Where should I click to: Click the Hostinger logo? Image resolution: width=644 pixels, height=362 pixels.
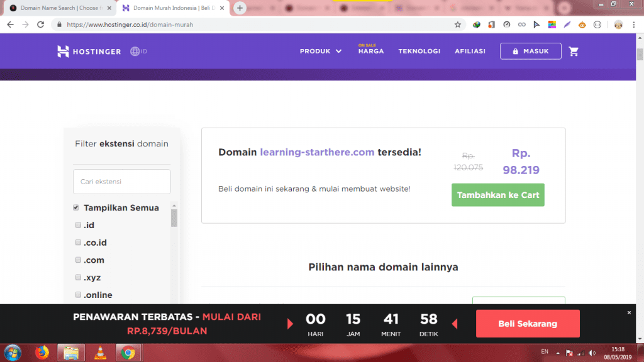89,52
